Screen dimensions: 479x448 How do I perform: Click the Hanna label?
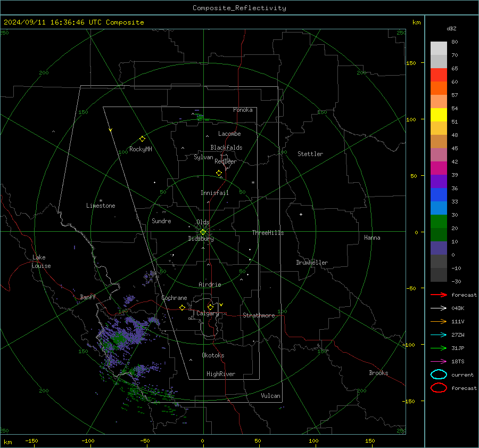372,238
